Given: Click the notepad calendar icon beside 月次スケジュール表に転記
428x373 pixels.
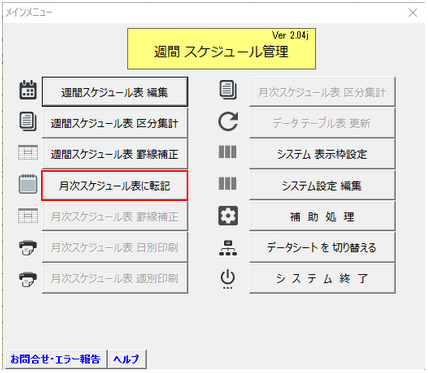Looking at the screenshot, I should (28, 184).
